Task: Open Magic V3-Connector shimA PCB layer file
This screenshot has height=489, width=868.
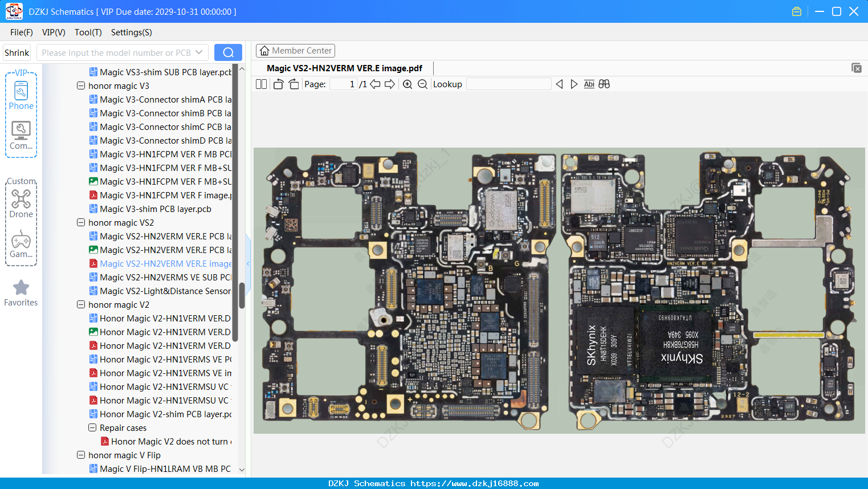Action: click(166, 100)
